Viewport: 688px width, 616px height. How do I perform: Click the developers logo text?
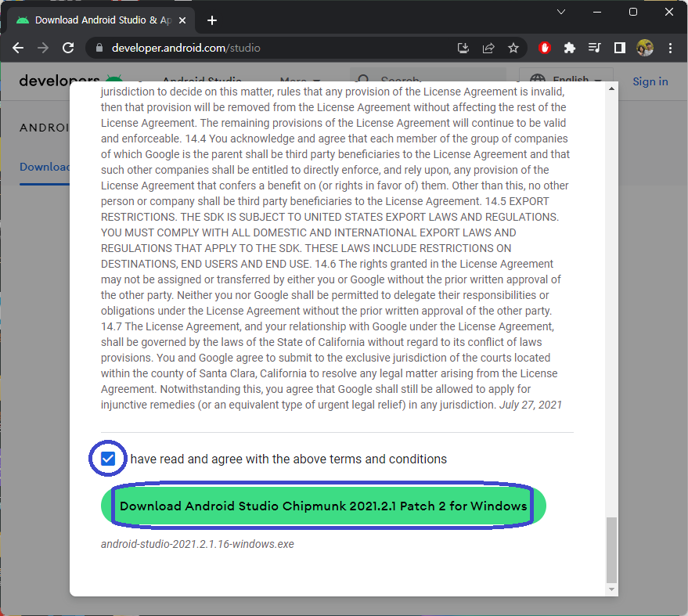point(59,81)
